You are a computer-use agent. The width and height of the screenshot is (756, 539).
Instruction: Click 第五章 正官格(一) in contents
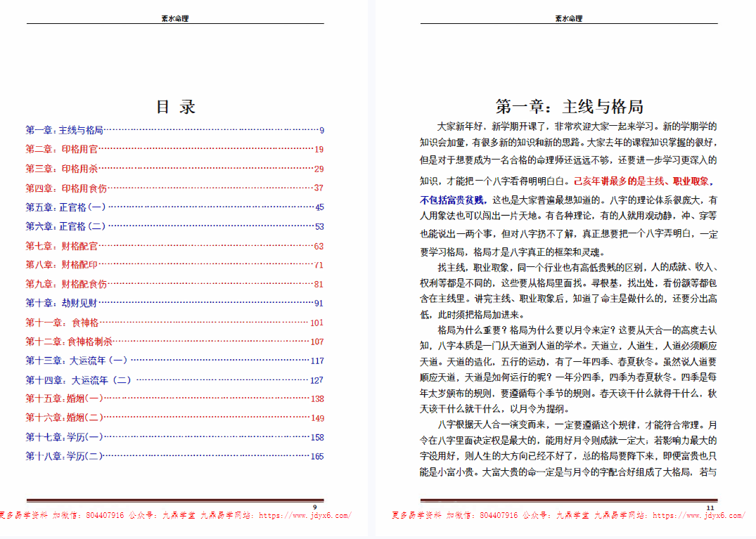pos(66,207)
